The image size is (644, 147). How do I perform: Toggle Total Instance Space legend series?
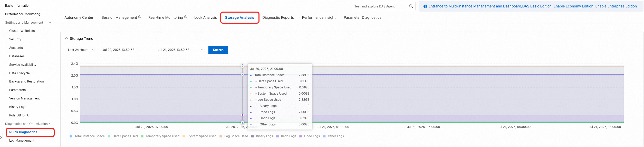pyautogui.click(x=87, y=136)
